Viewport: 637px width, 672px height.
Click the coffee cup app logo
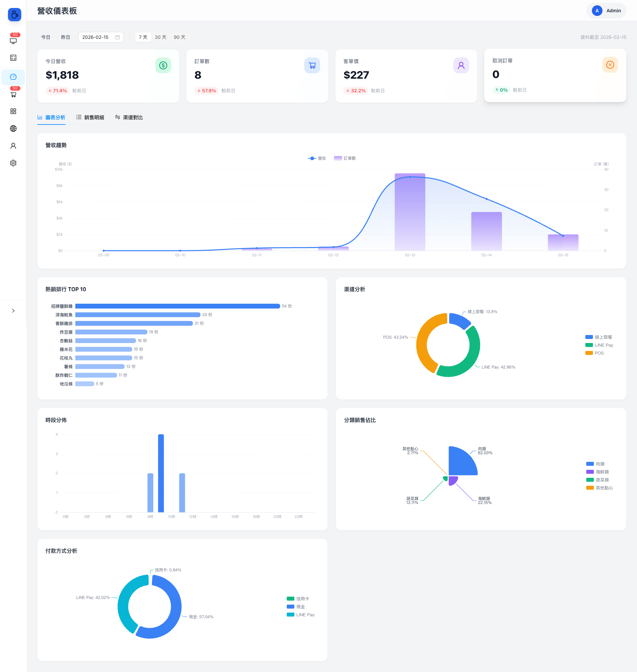tap(14, 15)
